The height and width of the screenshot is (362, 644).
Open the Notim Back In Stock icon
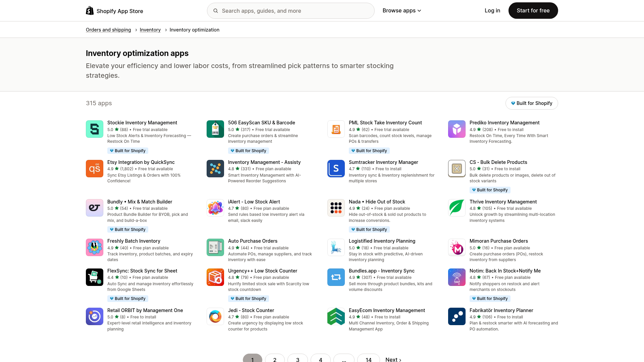[457, 277]
